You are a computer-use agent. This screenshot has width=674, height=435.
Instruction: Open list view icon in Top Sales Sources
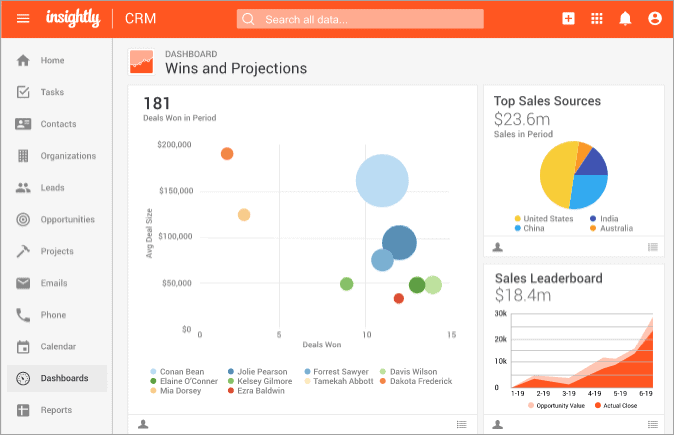click(653, 247)
